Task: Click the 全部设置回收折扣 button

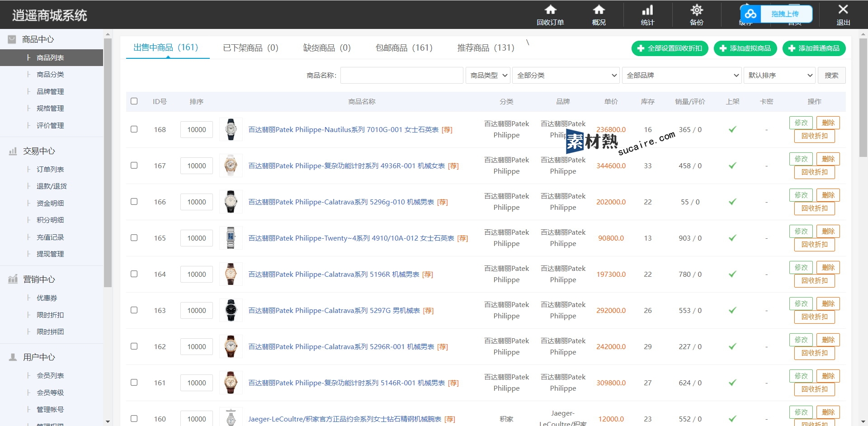Action: tap(670, 48)
